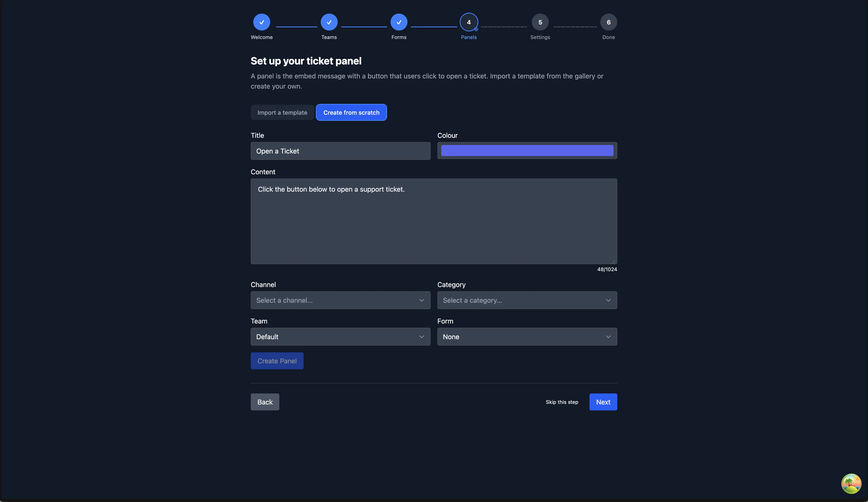The height and width of the screenshot is (502, 868).
Task: Click the Next button
Action: pos(603,402)
